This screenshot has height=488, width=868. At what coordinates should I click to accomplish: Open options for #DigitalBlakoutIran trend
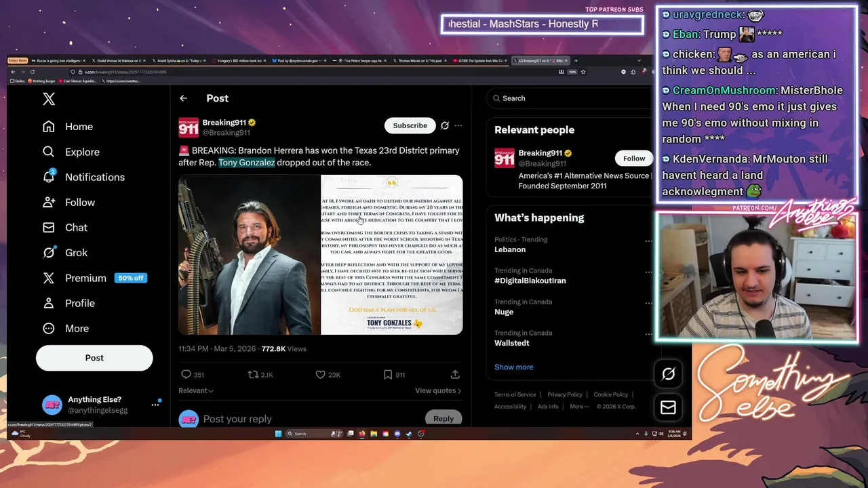[648, 272]
